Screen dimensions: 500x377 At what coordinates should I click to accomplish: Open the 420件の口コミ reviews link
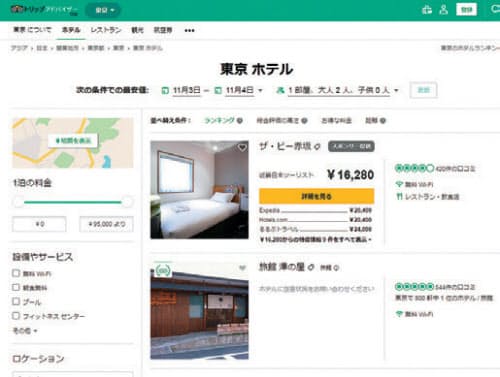(x=455, y=169)
